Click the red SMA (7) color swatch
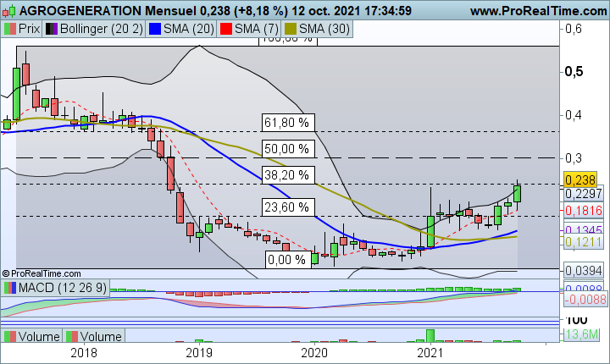 point(226,29)
